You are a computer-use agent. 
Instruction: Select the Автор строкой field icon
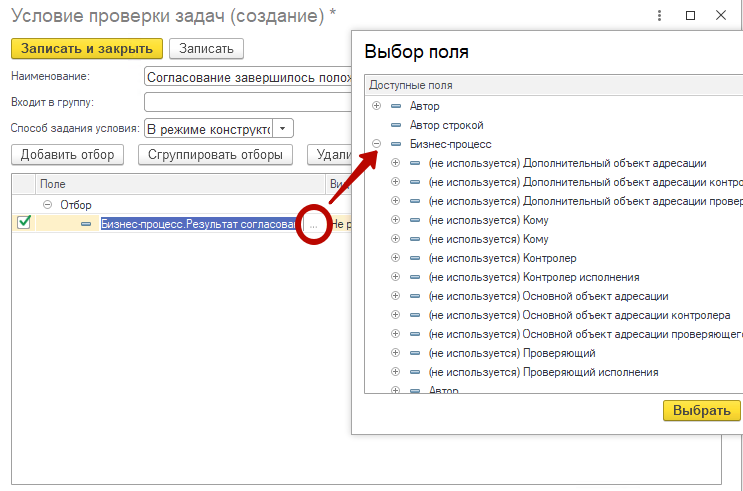396,125
